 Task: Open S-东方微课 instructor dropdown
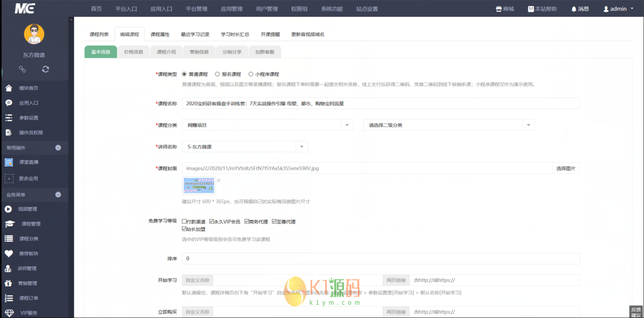click(245, 147)
